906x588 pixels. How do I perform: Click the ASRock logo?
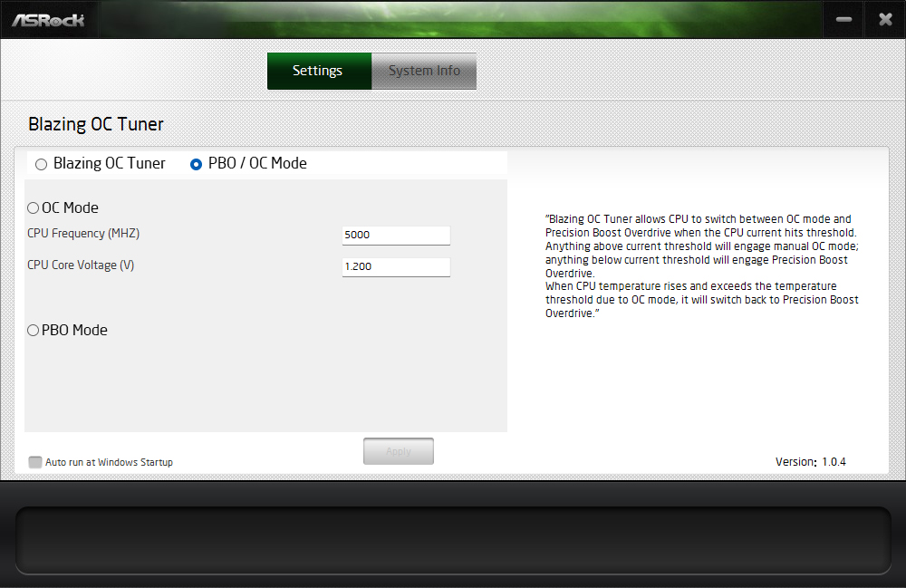click(x=49, y=21)
